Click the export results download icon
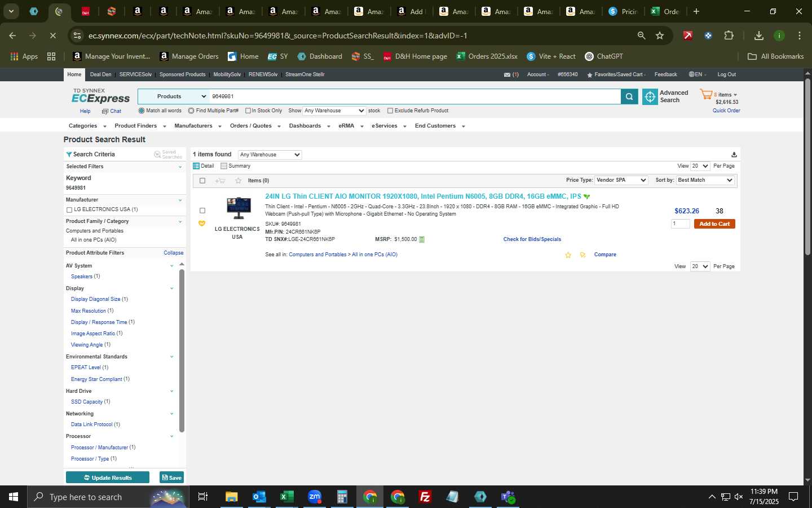 pyautogui.click(x=734, y=155)
